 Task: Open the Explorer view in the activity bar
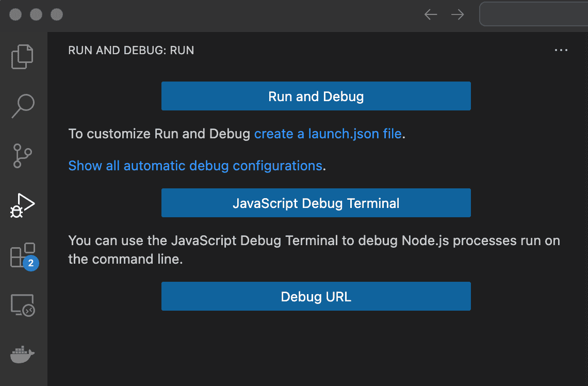pos(23,56)
